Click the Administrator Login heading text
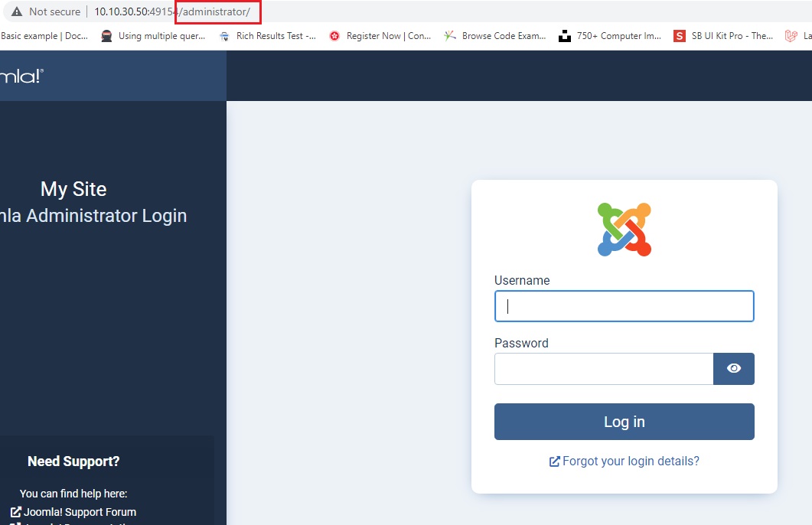The height and width of the screenshot is (525, 812). pos(93,215)
